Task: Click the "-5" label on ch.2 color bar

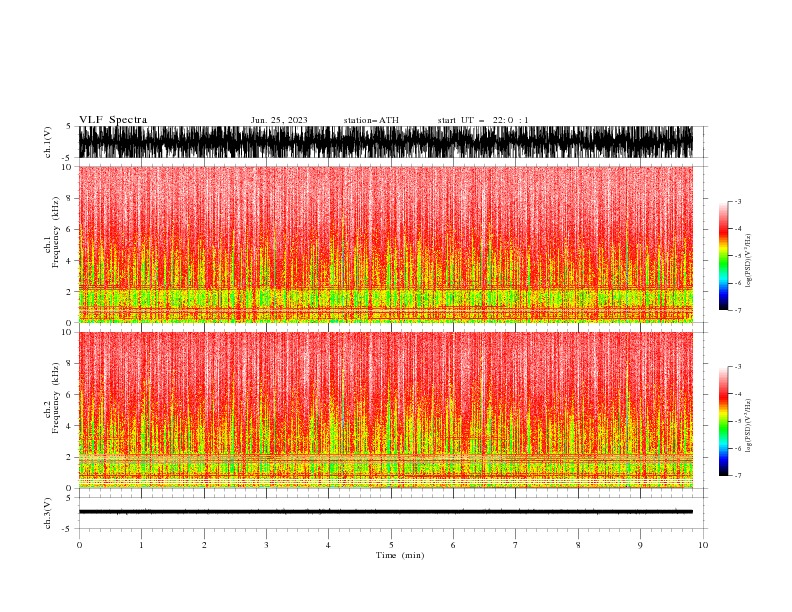Action: pos(738,421)
